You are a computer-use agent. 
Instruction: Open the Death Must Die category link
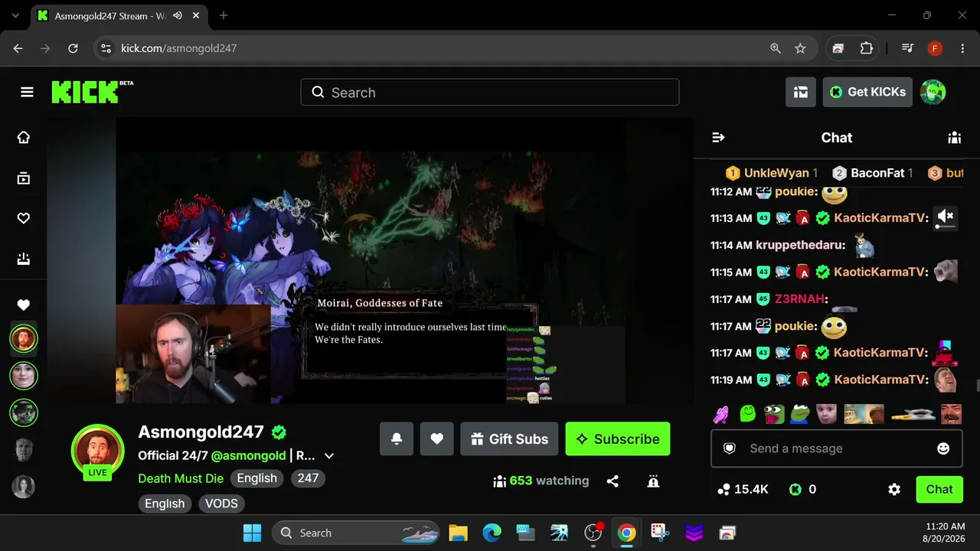pyautogui.click(x=181, y=478)
